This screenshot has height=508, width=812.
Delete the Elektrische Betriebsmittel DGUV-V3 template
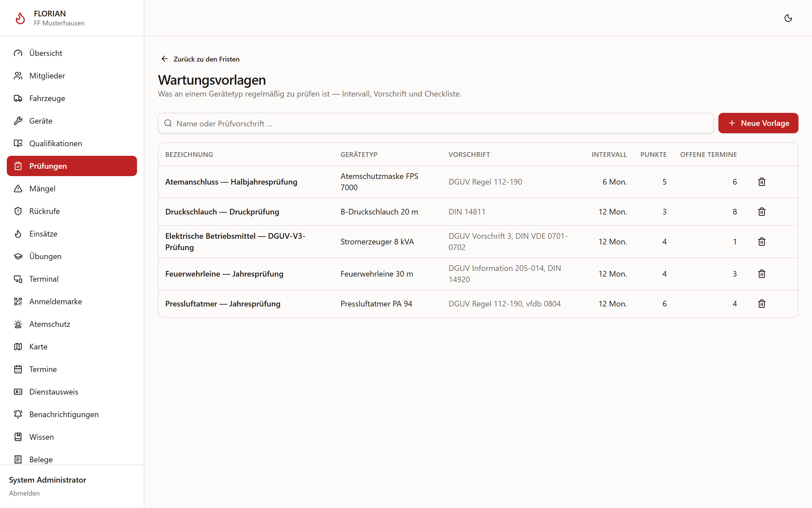[762, 242]
